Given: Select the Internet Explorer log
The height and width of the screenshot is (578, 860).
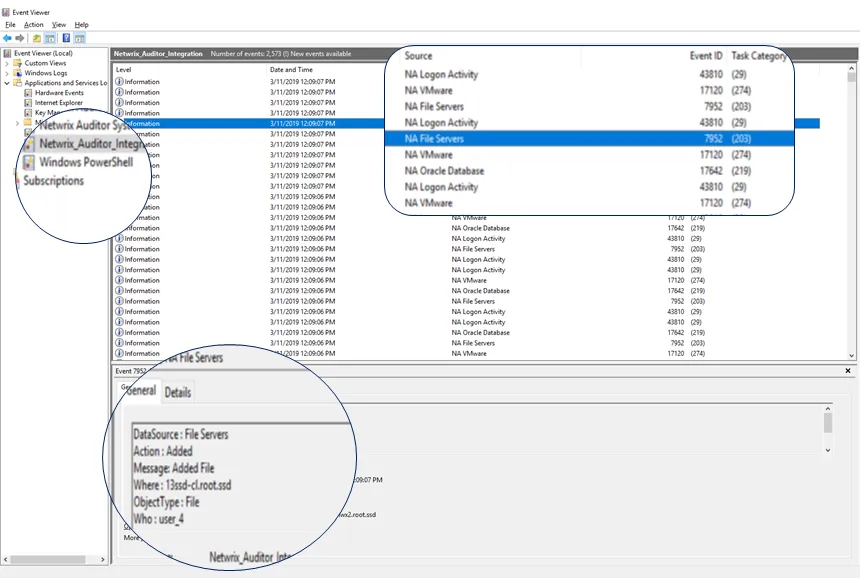Looking at the screenshot, I should click(x=59, y=103).
